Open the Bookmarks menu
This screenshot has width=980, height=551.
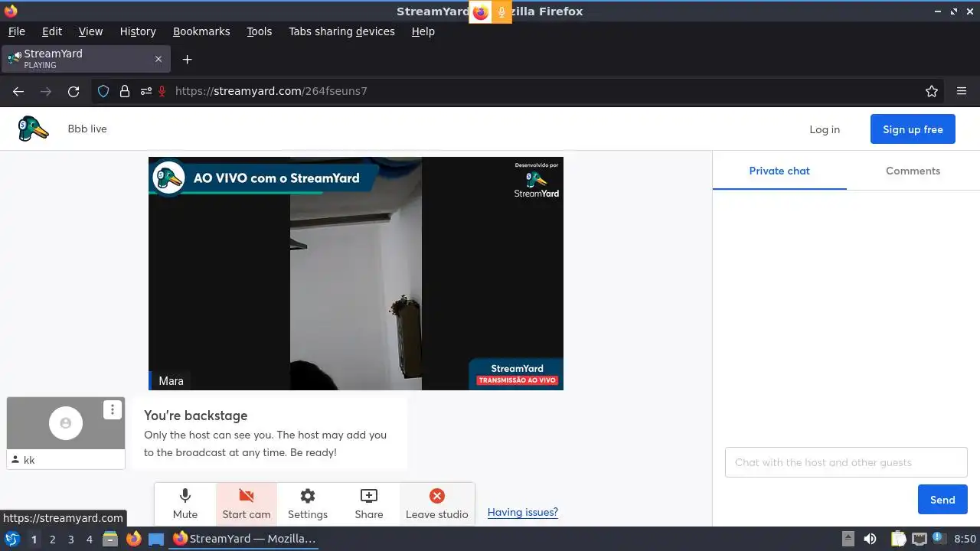[201, 31]
